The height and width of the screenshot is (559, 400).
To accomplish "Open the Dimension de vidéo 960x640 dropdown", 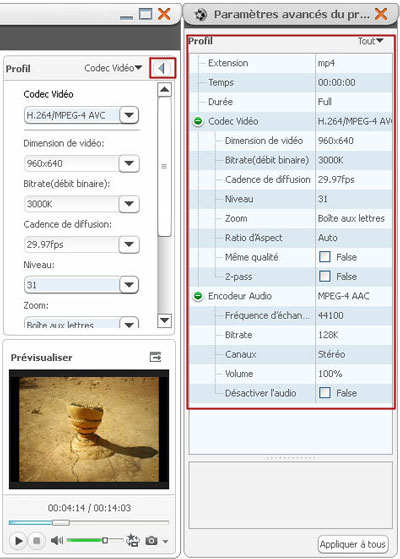I will pos(129,163).
